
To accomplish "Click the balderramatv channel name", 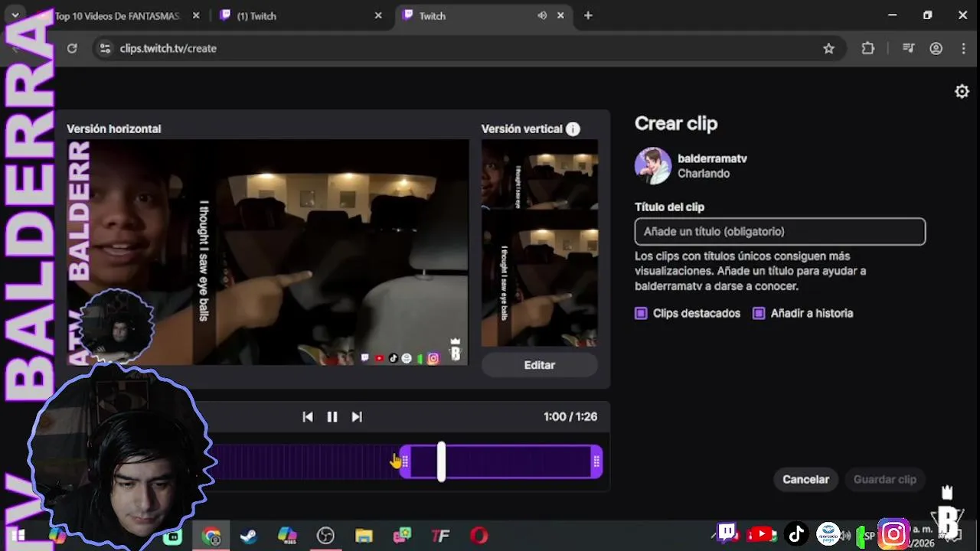I will (x=712, y=158).
